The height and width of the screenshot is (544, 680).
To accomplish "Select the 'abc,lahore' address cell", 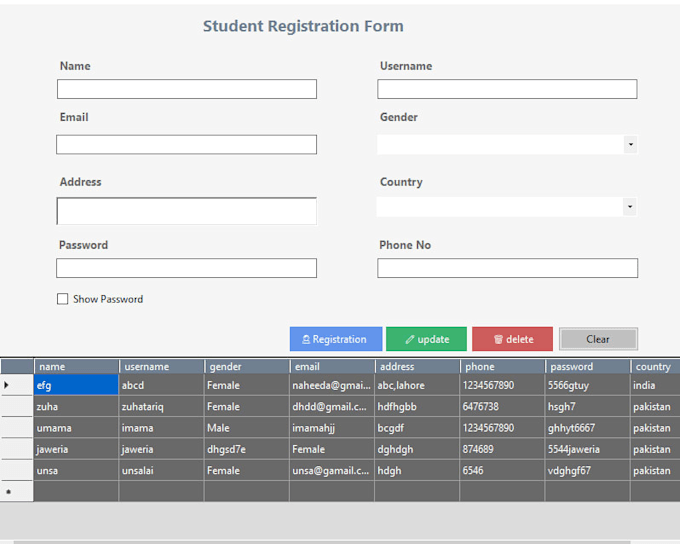I will point(417,385).
